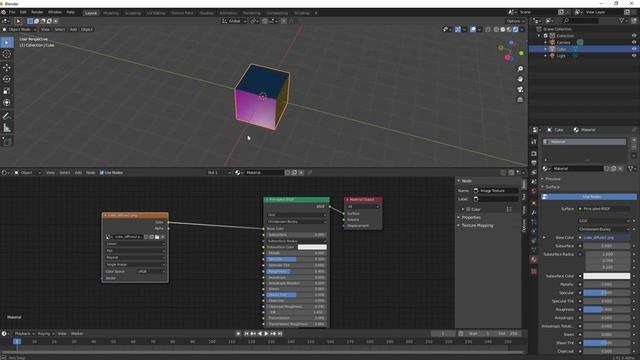Screen dimensions: 640x360
Task: Click the Play animation button in timeline
Action: (267, 334)
